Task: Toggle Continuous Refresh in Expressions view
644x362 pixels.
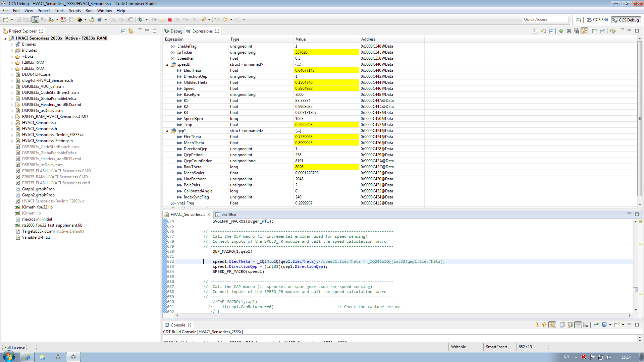Action: pos(585,31)
